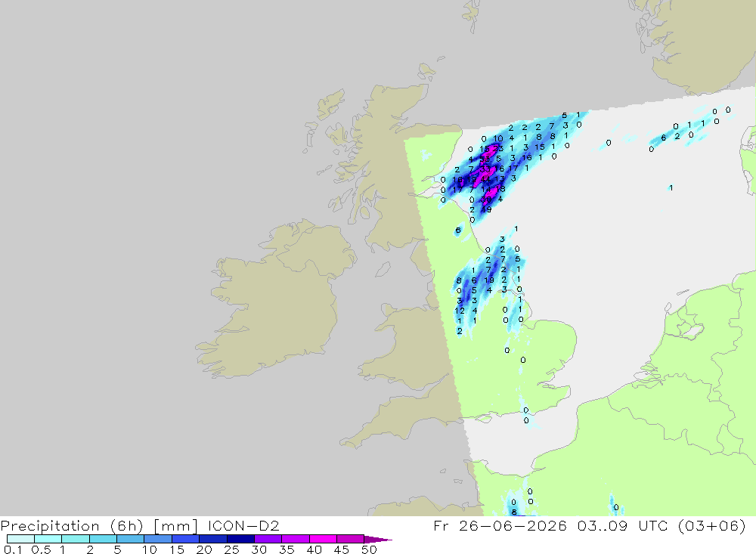The width and height of the screenshot is (756, 554).
Task: Pick the 10–15 mm legend color swatch
Action: pos(158,539)
